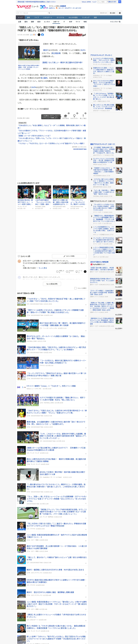Click the Yahoo 30th anniversary logo

point(44,7)
